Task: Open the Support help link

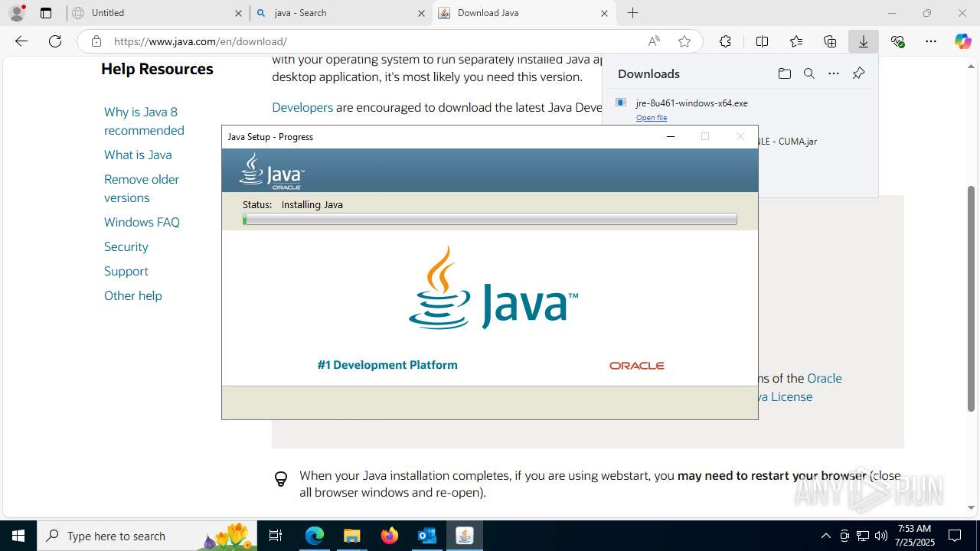Action: click(126, 271)
